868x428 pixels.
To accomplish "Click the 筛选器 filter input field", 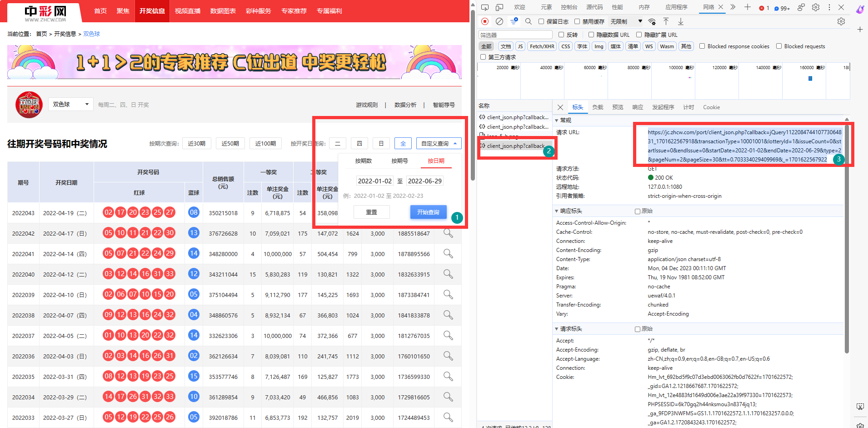I will tap(515, 35).
